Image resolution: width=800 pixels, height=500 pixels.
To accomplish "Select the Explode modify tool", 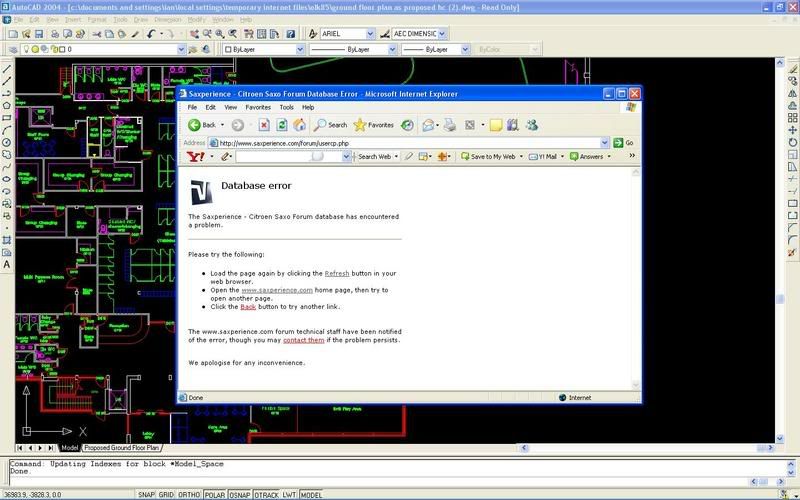I will tap(792, 253).
